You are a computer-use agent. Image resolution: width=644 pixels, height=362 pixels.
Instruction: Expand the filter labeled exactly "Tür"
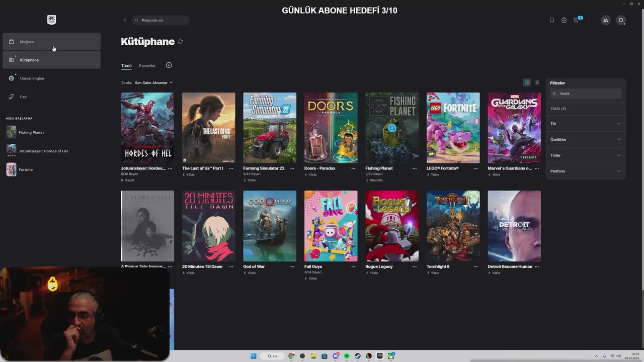point(586,124)
